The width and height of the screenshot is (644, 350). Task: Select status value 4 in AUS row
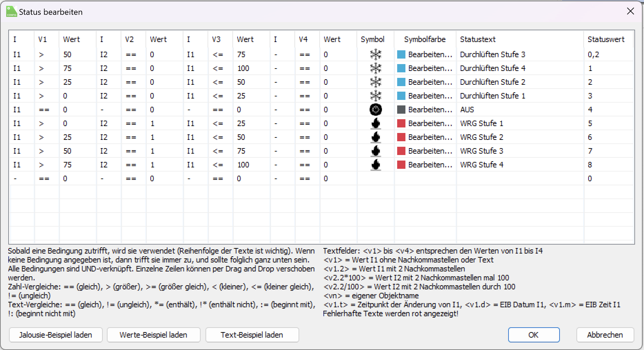(608, 110)
